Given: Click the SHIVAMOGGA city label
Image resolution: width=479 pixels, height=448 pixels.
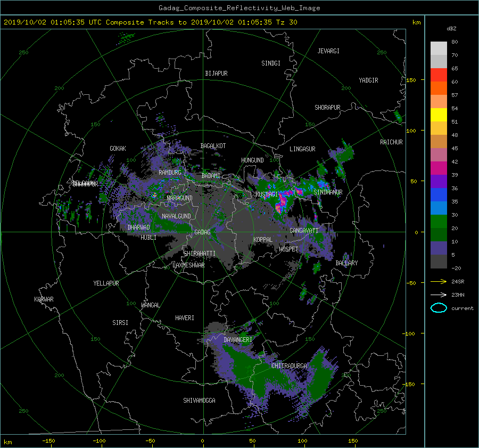Looking at the screenshot, I should 199,401.
